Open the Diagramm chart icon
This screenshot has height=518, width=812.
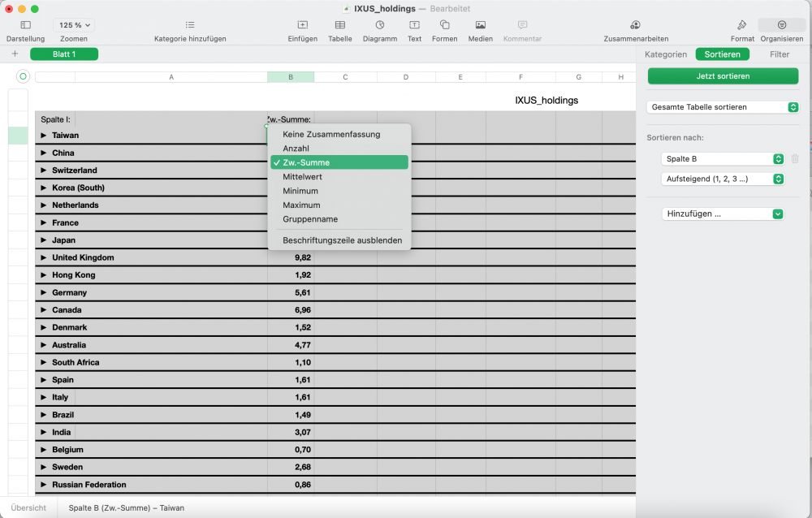(x=379, y=25)
